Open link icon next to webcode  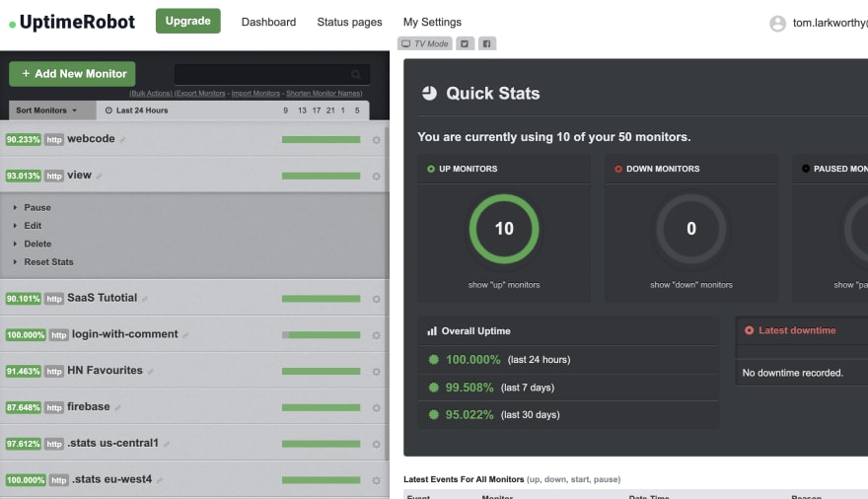click(122, 140)
